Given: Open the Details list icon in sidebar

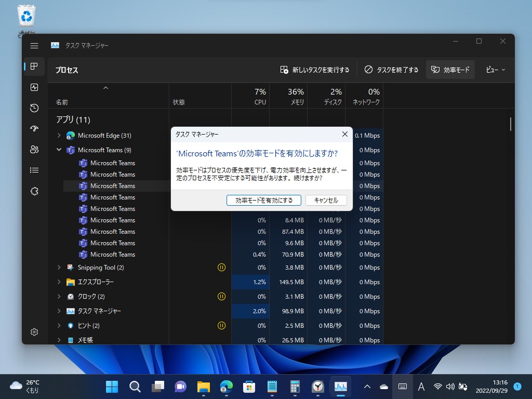Looking at the screenshot, I should coord(34,170).
